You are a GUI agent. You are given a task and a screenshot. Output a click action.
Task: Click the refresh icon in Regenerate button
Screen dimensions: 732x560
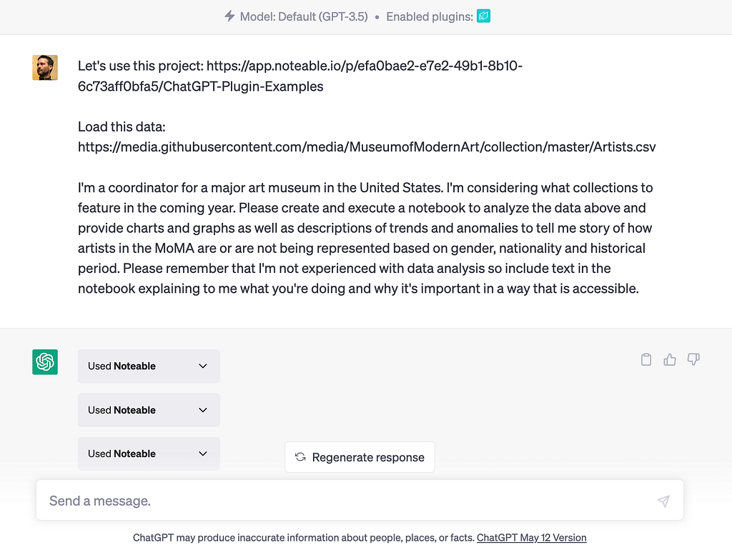click(300, 457)
